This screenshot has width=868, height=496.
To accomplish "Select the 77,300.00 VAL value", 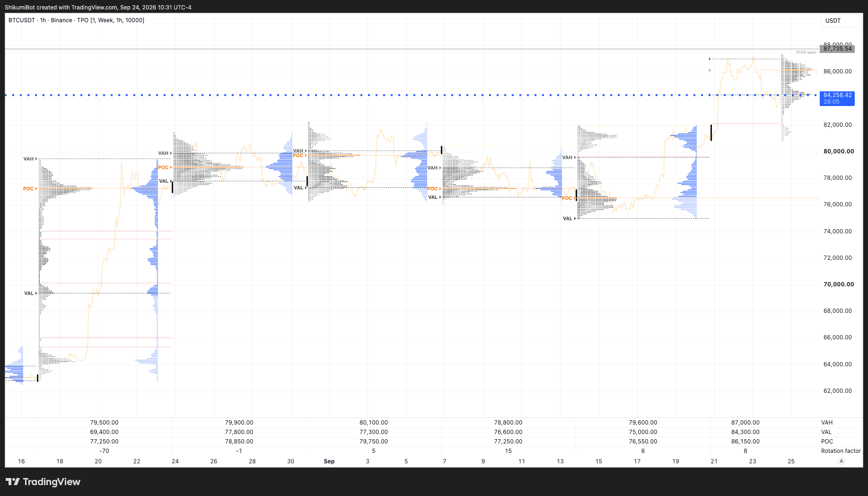I will 374,432.
